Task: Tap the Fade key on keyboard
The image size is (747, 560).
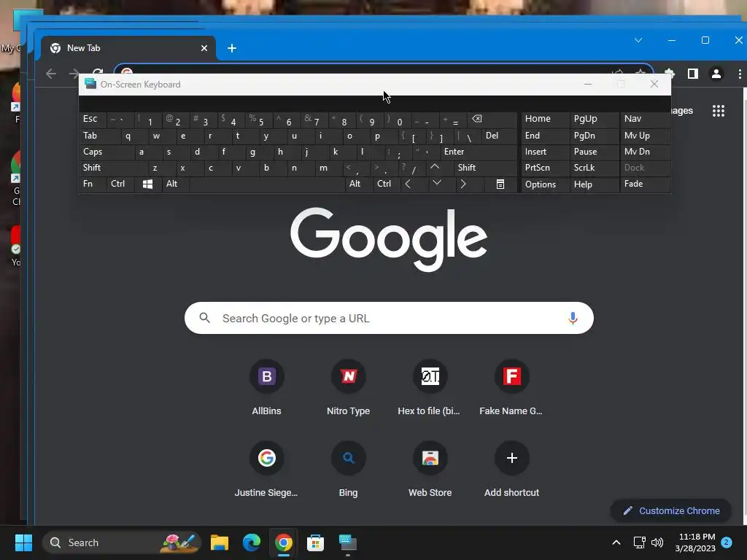Action: coord(645,184)
